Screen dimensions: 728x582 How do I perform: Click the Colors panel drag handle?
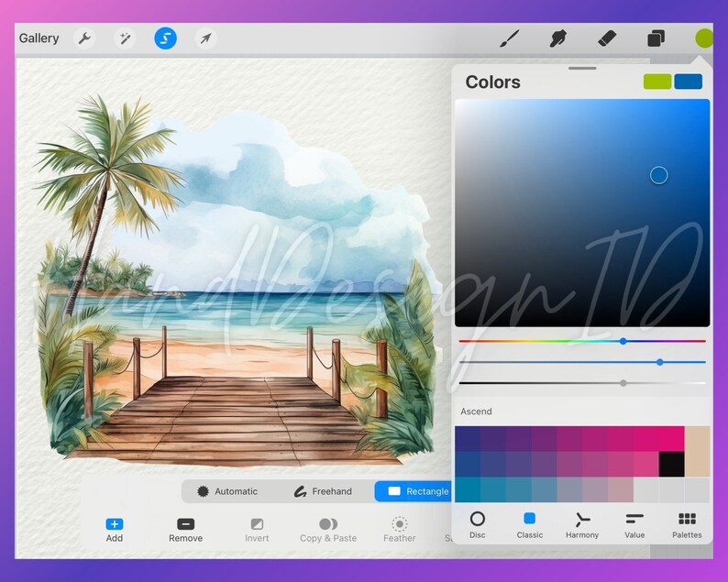[582, 68]
